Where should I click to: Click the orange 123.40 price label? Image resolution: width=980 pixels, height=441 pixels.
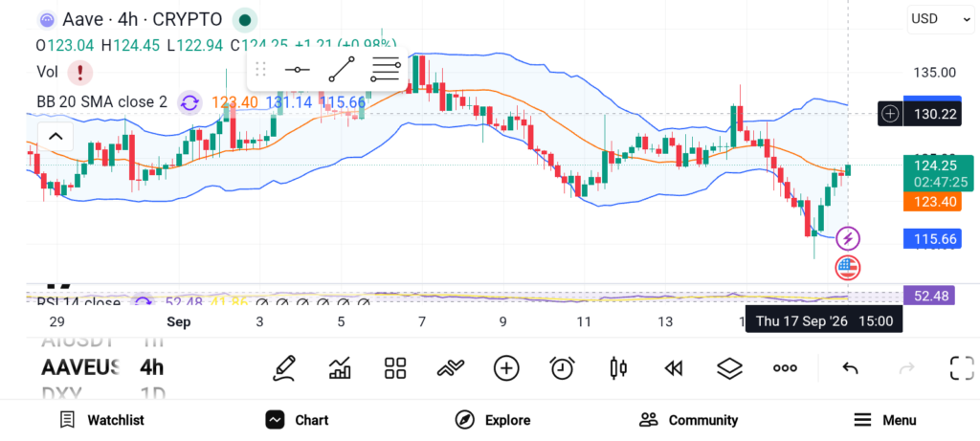pyautogui.click(x=932, y=201)
